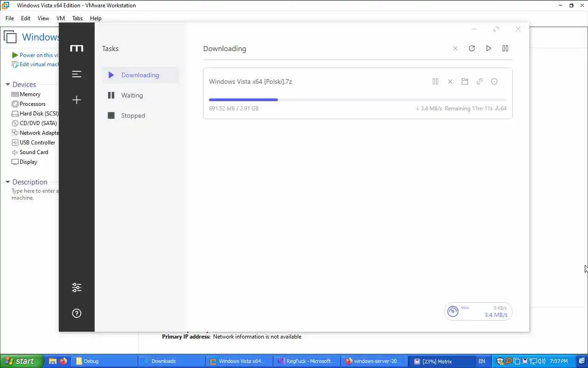Switch to Debug taskbar window
The image size is (588, 368).
pos(104,361)
